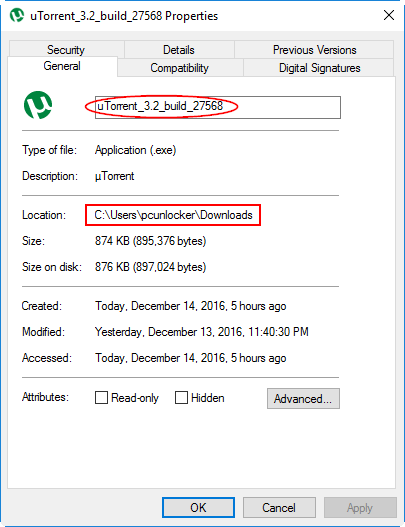This screenshot has width=405, height=527.
Task: Click the Location: field label
Action: click(44, 215)
